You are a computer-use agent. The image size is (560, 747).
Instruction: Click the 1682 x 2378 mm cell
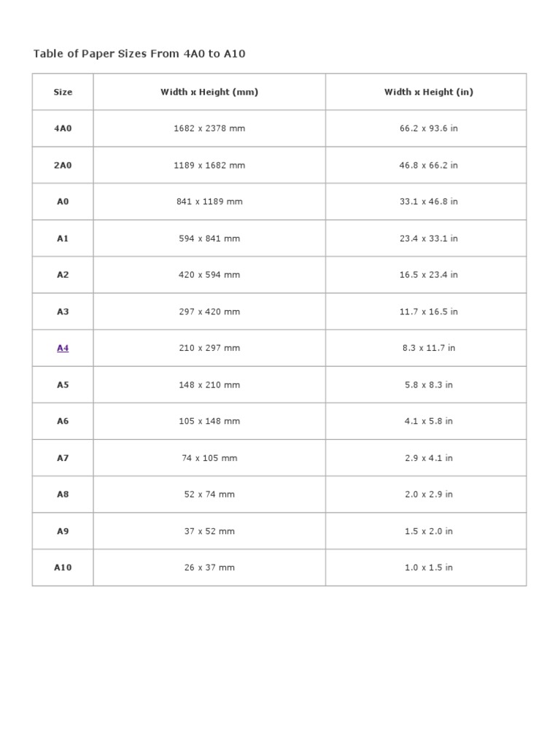[x=209, y=128]
